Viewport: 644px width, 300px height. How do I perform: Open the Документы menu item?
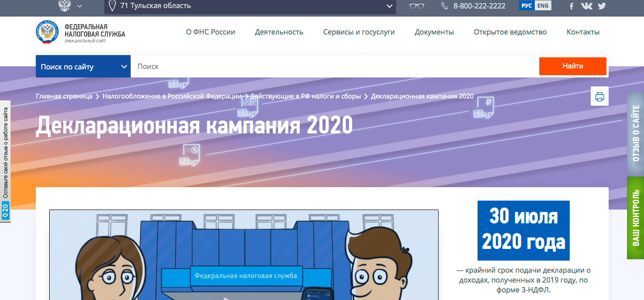click(434, 32)
